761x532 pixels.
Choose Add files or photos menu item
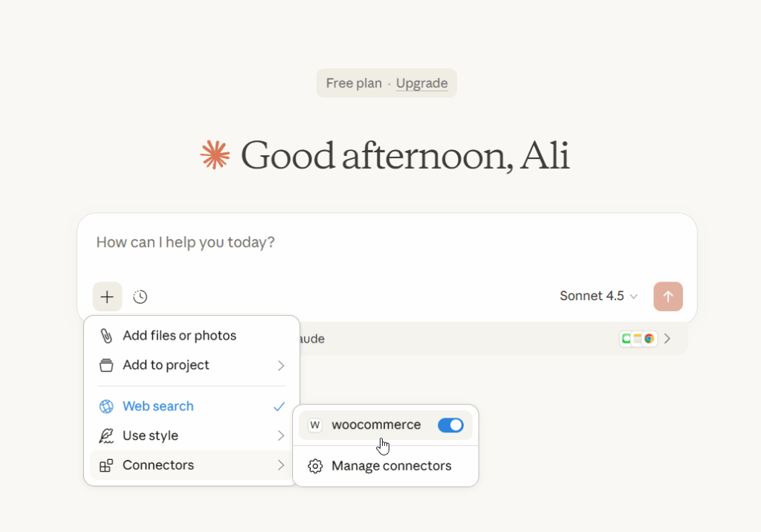pos(179,336)
